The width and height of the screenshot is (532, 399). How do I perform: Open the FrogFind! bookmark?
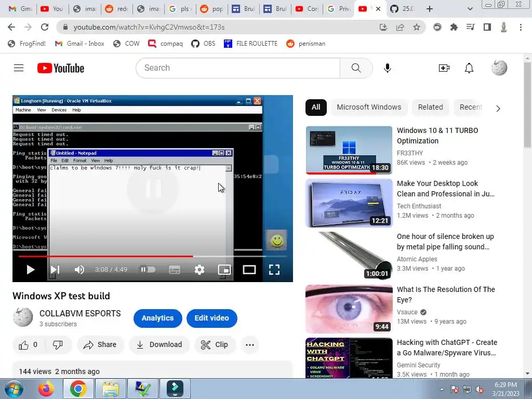(27, 44)
